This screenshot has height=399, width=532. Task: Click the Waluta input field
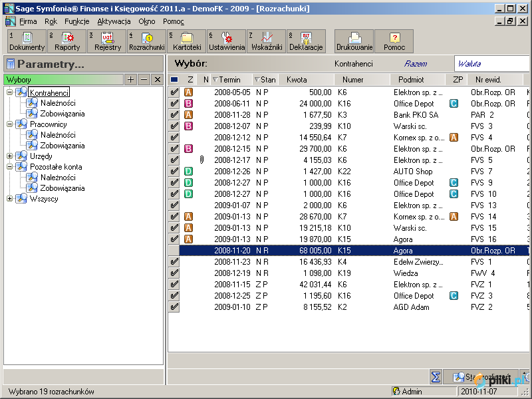tap(493, 64)
